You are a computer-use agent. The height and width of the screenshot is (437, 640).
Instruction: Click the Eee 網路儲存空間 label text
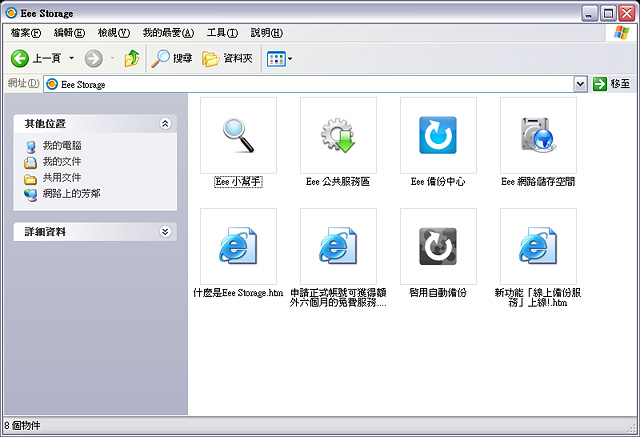pos(538,182)
